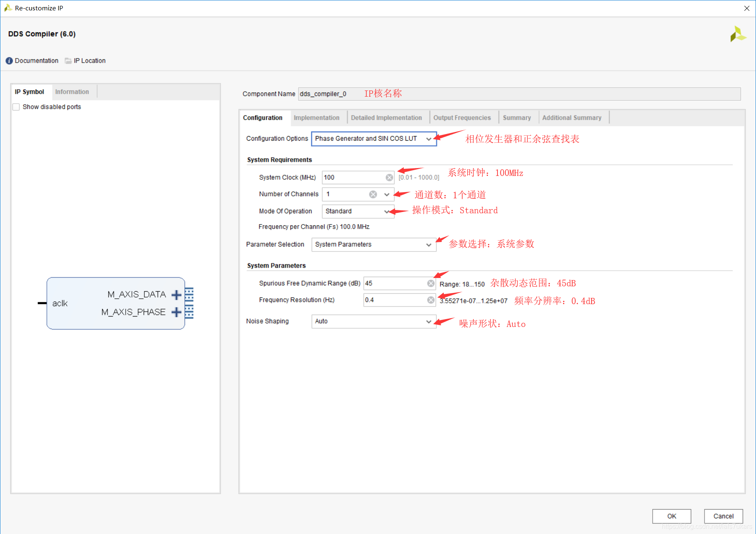
Task: Switch to the Implementation tab
Action: (x=317, y=118)
